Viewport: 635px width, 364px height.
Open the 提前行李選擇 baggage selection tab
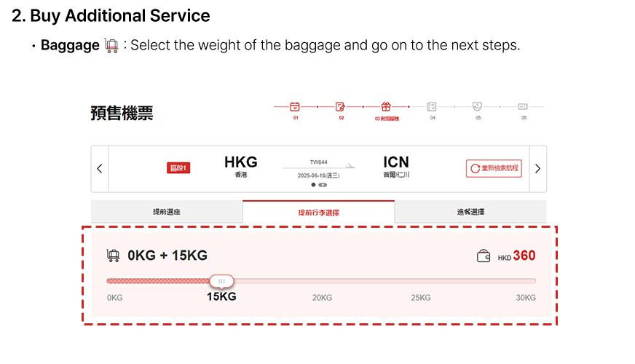318,213
